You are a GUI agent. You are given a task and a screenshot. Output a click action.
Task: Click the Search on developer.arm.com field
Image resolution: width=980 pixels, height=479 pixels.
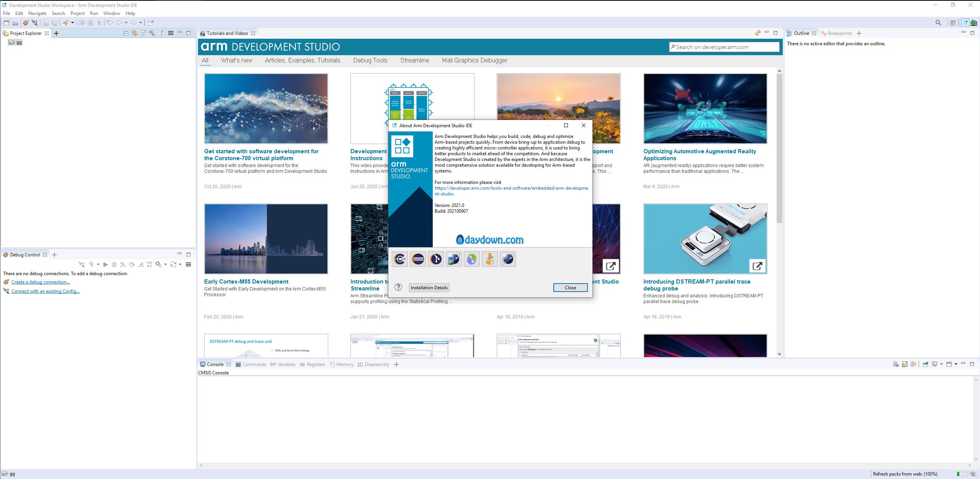coord(724,47)
